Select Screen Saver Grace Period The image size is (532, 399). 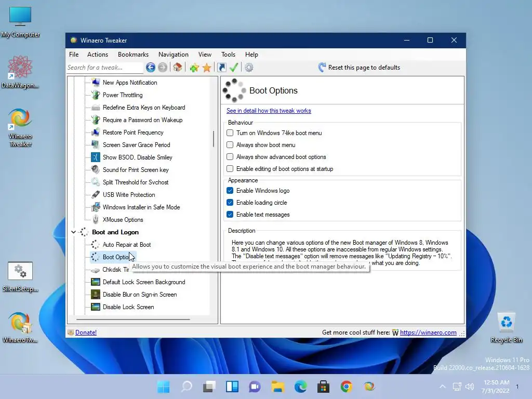137,145
